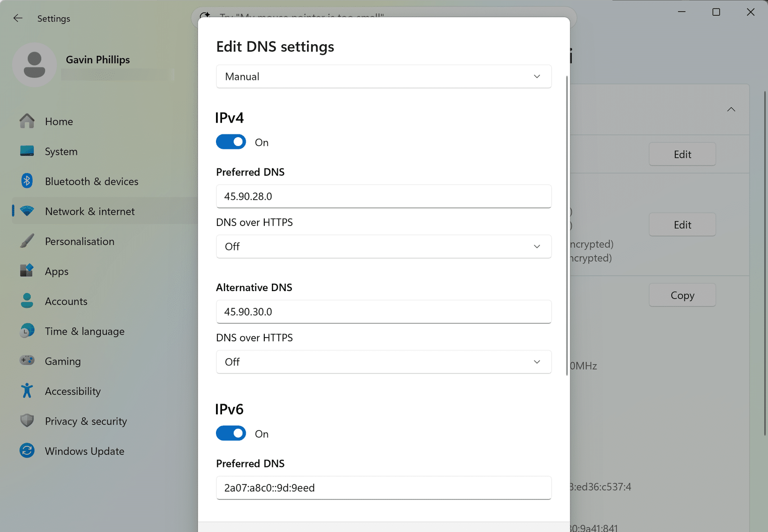
Task: Toggle the IPv6 switch off
Action: [x=231, y=433]
